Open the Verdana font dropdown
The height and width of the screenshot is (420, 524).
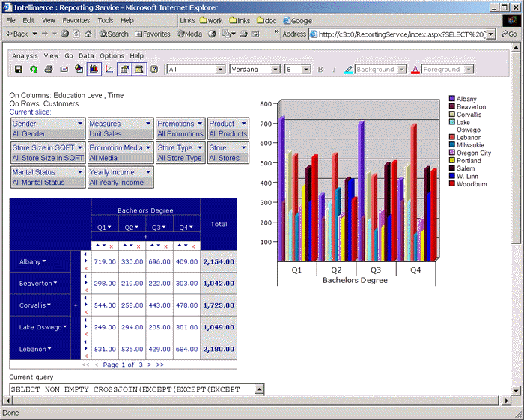pos(275,70)
